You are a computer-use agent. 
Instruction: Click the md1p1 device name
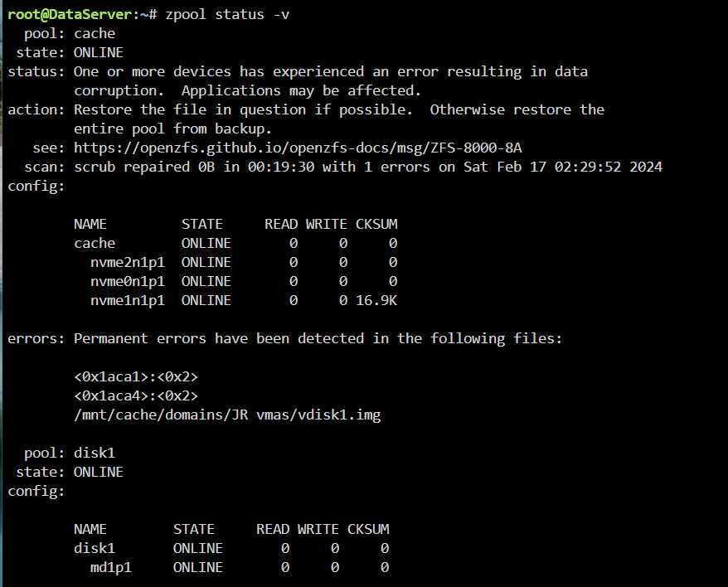pyautogui.click(x=111, y=567)
